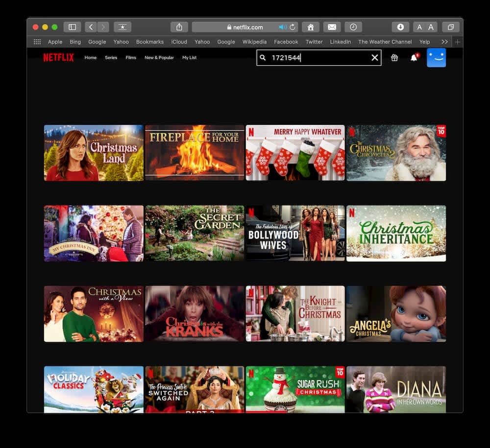Open the My Christmas Inn title card
The image size is (490, 448).
coord(94,233)
